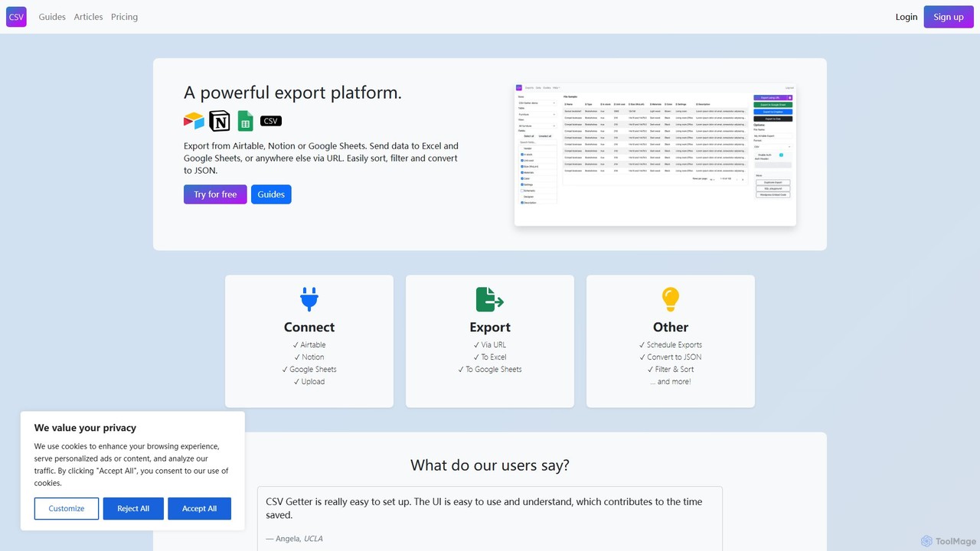Click "✓ Convert to JSON" in the Other card
Screen dimensions: 980x551
point(671,357)
